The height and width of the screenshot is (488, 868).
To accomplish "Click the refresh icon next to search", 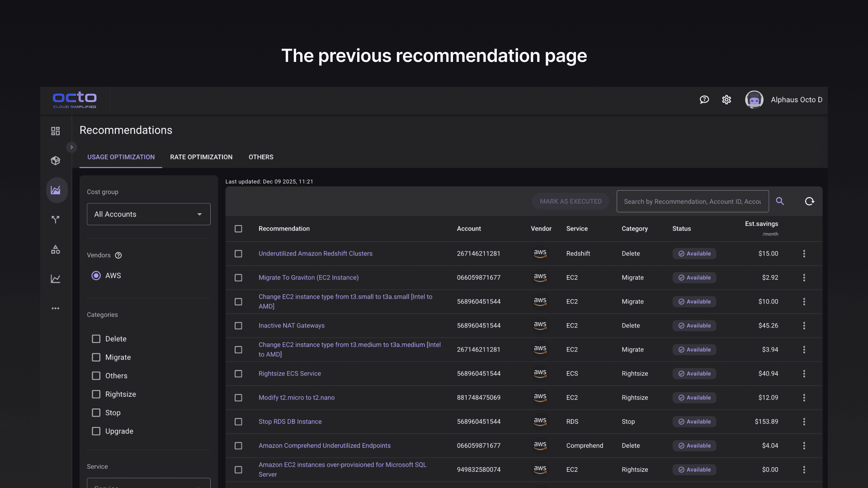I will [809, 201].
